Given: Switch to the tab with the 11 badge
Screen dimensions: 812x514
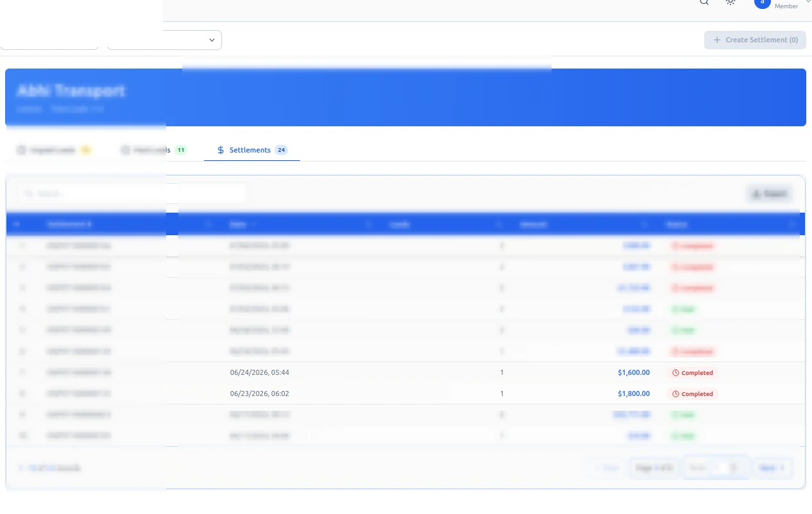Looking at the screenshot, I should tap(154, 150).
